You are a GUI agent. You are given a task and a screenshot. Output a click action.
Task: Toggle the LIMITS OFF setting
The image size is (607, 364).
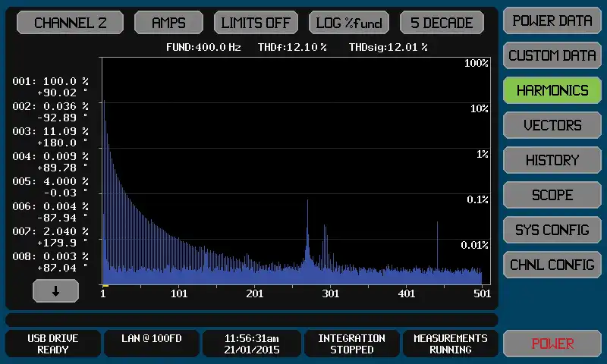coord(256,23)
